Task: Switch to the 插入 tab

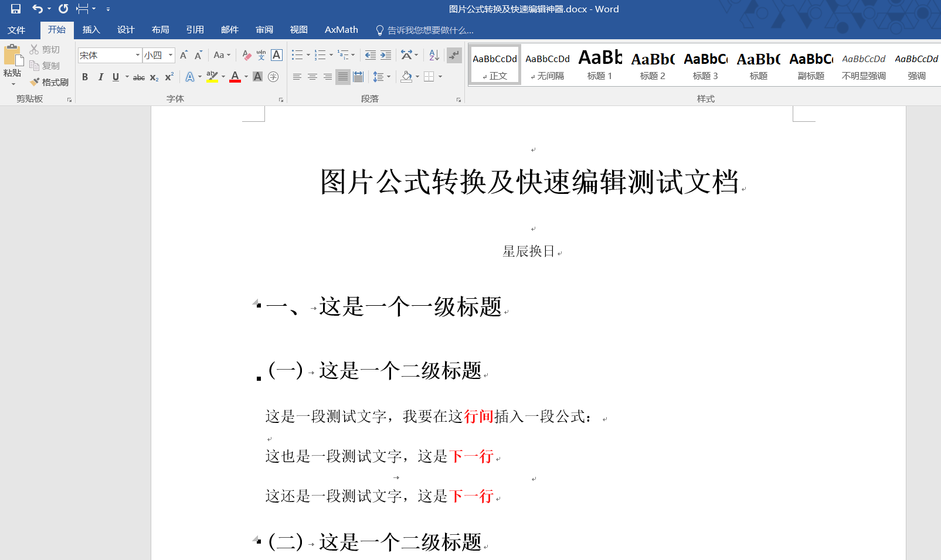Action: coord(91,30)
